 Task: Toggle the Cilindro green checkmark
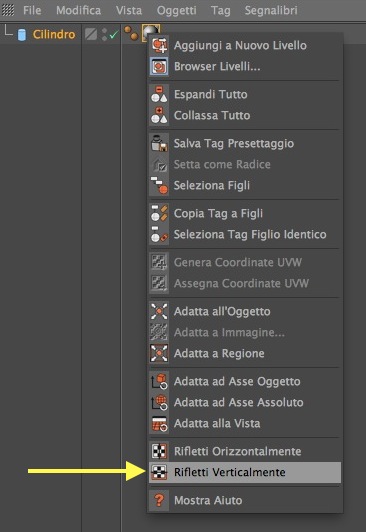pos(114,35)
